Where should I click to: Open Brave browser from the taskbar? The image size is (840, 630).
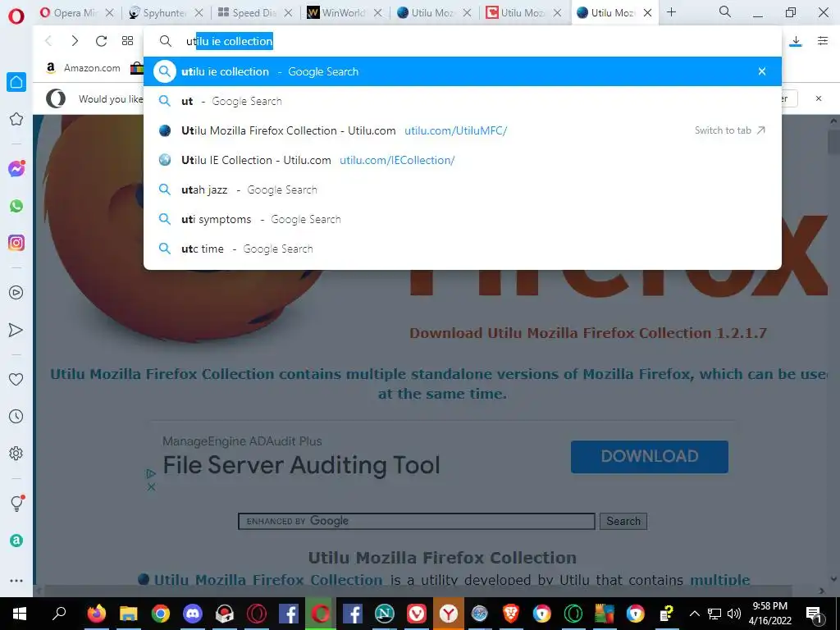pyautogui.click(x=510, y=614)
